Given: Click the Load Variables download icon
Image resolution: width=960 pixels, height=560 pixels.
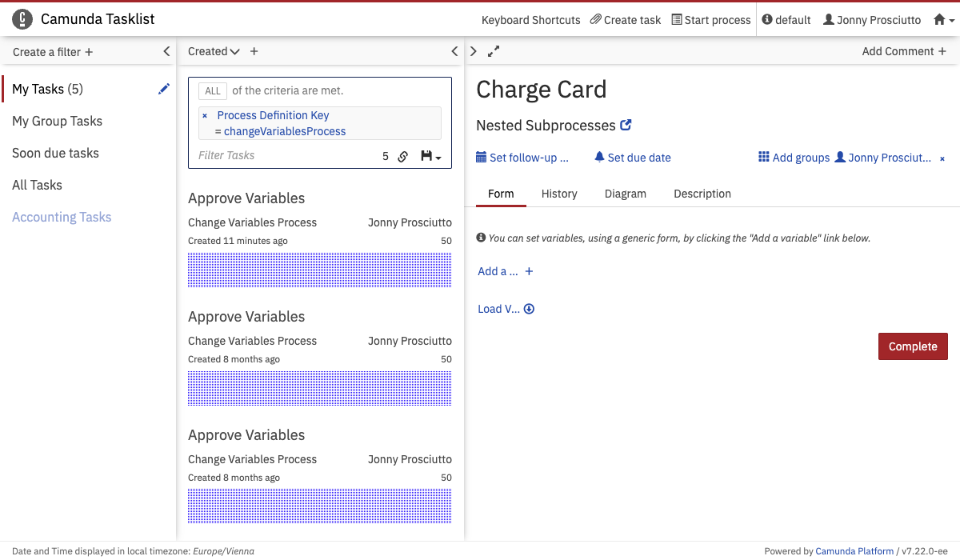Looking at the screenshot, I should click(x=529, y=309).
